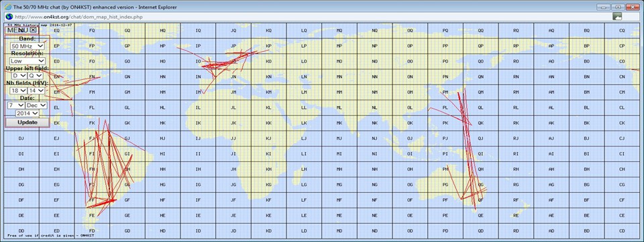The width and height of the screenshot is (644, 242).
Task: Click the QF grid square over Australia
Action: 480,200
